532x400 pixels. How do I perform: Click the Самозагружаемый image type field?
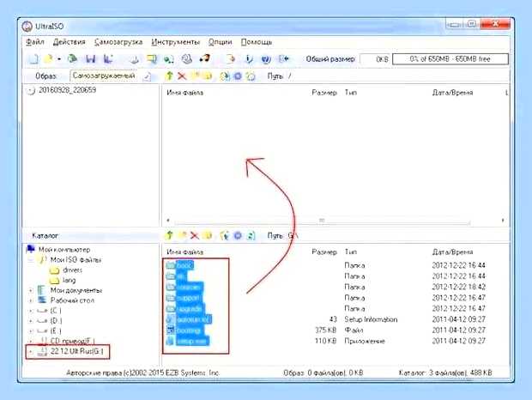pyautogui.click(x=105, y=76)
